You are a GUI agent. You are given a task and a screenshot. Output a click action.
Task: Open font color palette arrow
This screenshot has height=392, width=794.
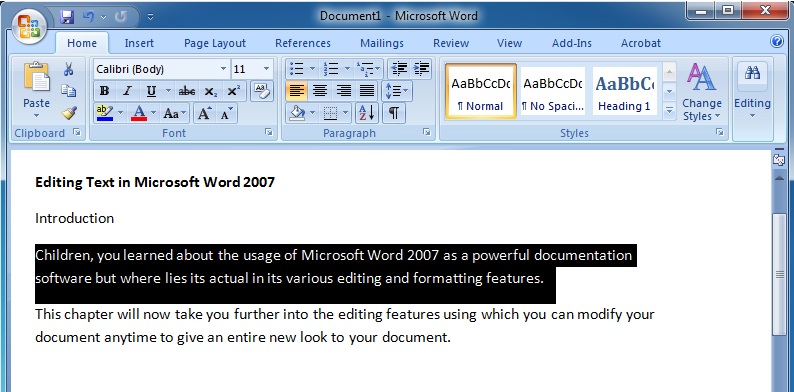pos(153,113)
